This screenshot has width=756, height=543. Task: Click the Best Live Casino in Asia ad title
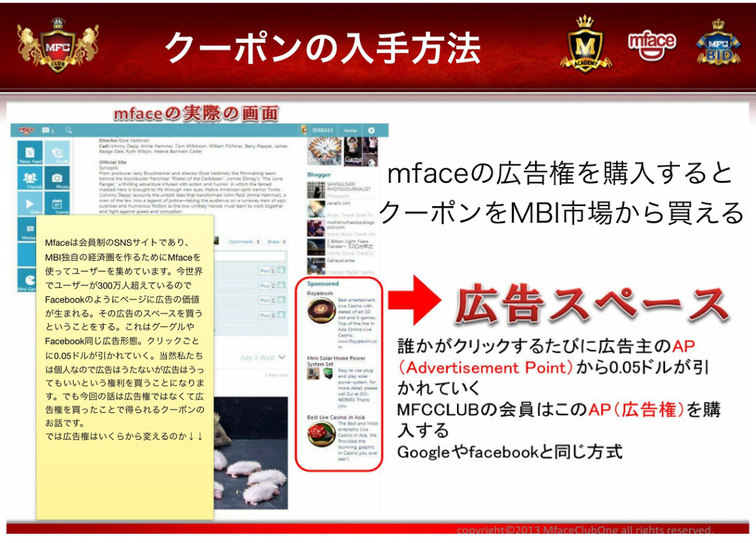click(336, 417)
